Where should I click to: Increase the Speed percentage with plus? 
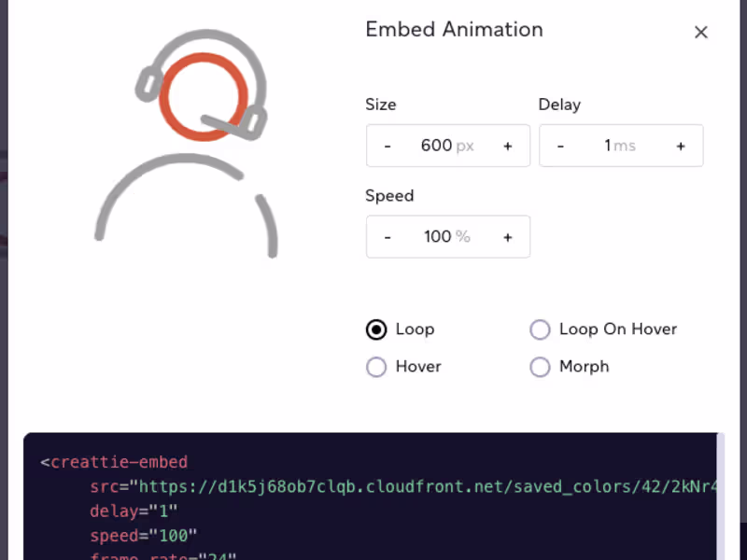(x=508, y=237)
